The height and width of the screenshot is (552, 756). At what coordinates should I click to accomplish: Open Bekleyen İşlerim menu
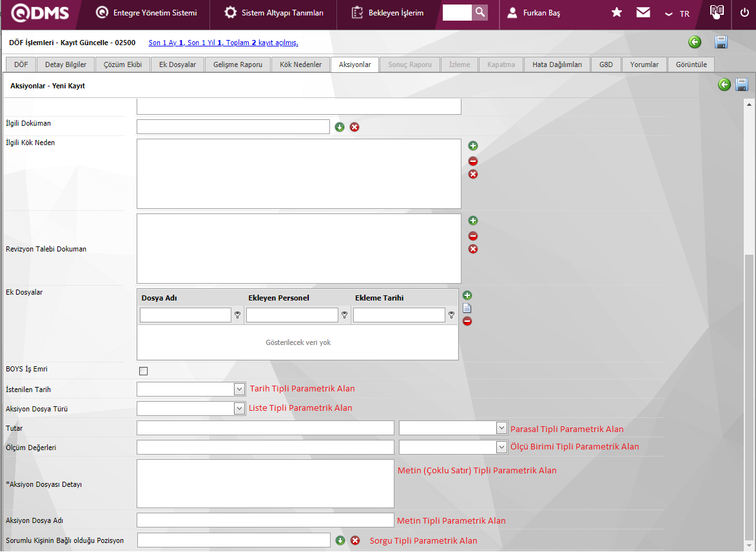pyautogui.click(x=387, y=13)
